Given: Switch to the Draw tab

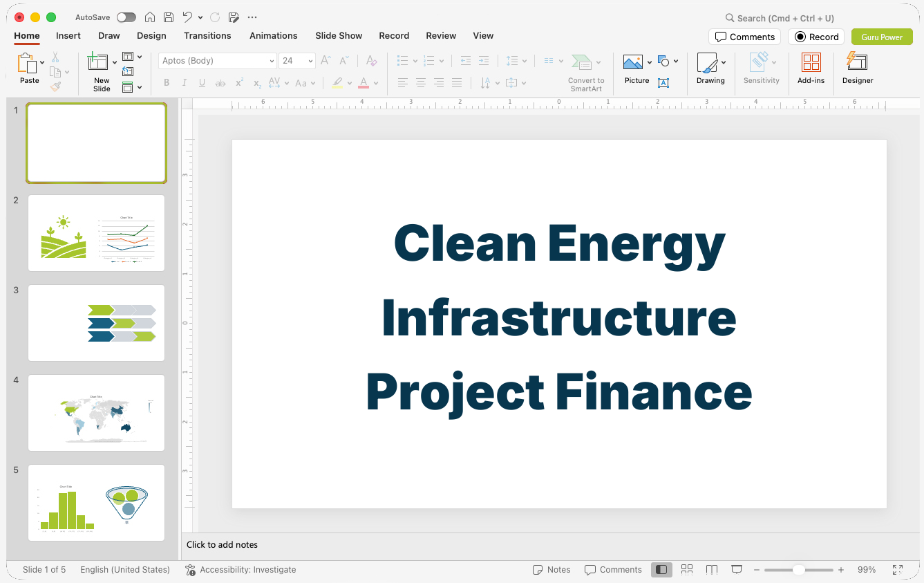Looking at the screenshot, I should tap(109, 35).
